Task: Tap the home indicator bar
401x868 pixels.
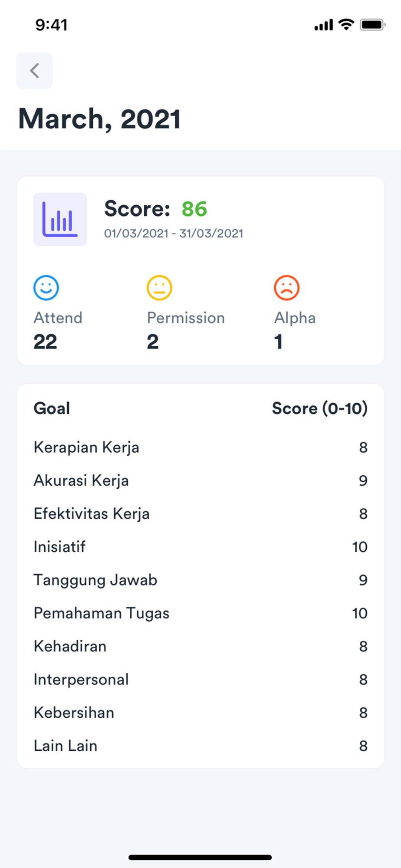Action: tap(200, 857)
